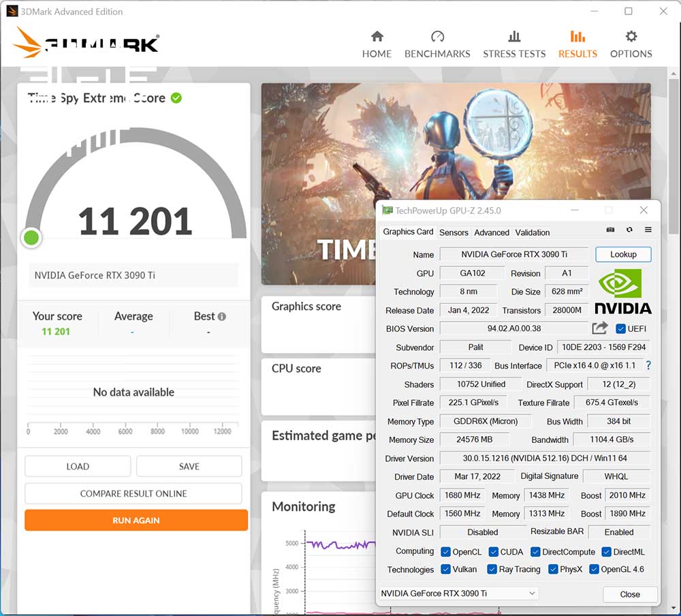Viewport: 681px width, 616px height.
Task: Toggle the UEFI checkbox
Action: [620, 328]
